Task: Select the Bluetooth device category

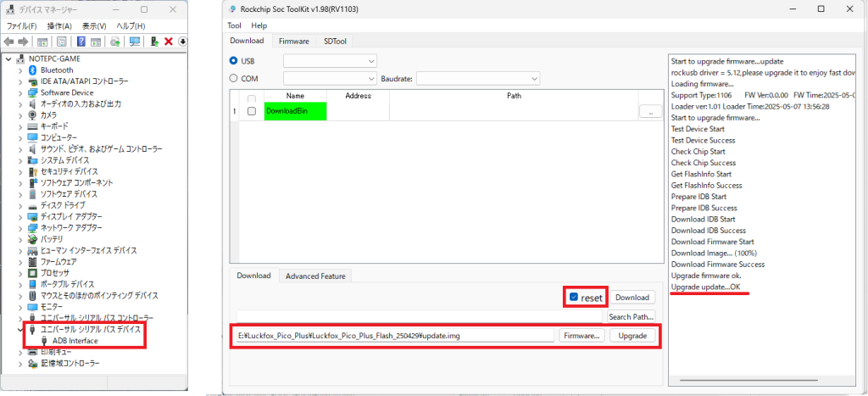Action: [57, 70]
